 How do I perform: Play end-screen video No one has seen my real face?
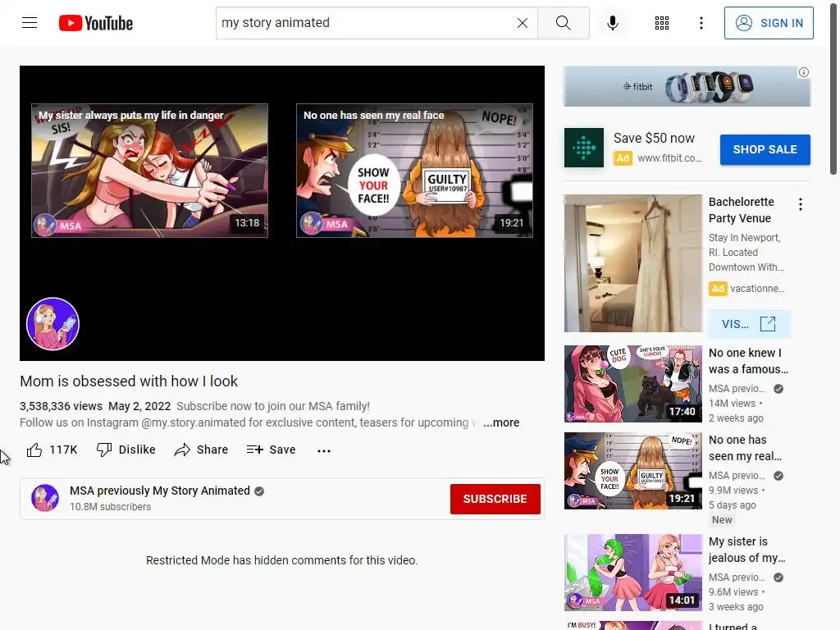pos(414,171)
